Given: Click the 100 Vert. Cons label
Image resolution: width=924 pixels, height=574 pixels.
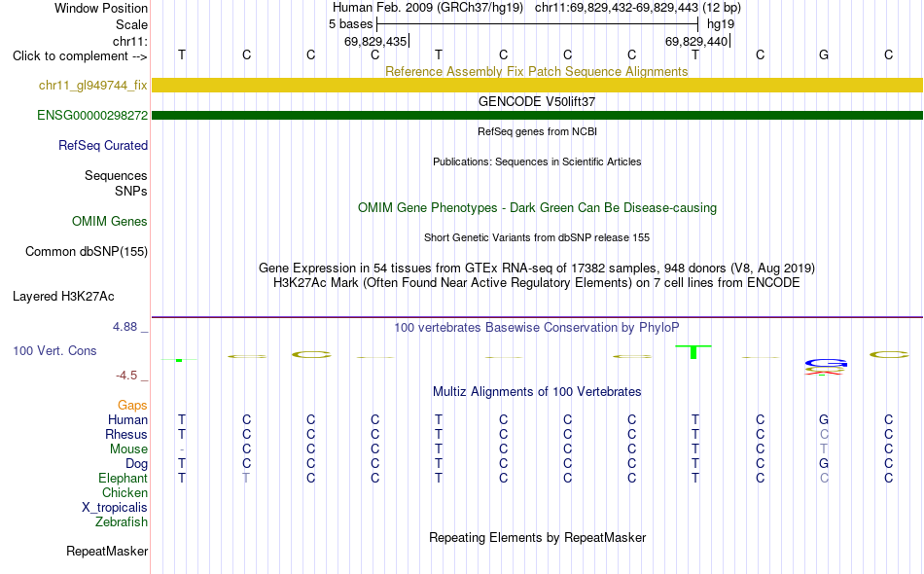Looking at the screenshot, I should (x=54, y=350).
